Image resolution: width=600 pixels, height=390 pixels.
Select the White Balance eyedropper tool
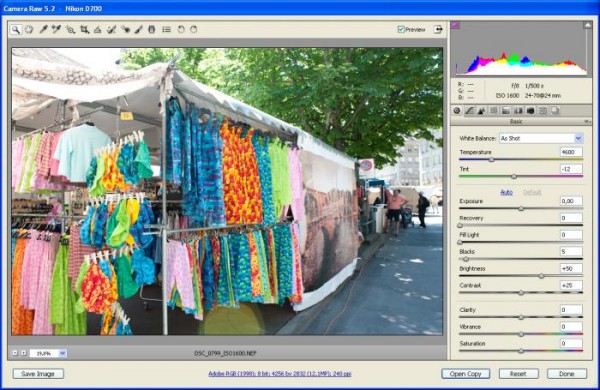tap(43, 29)
